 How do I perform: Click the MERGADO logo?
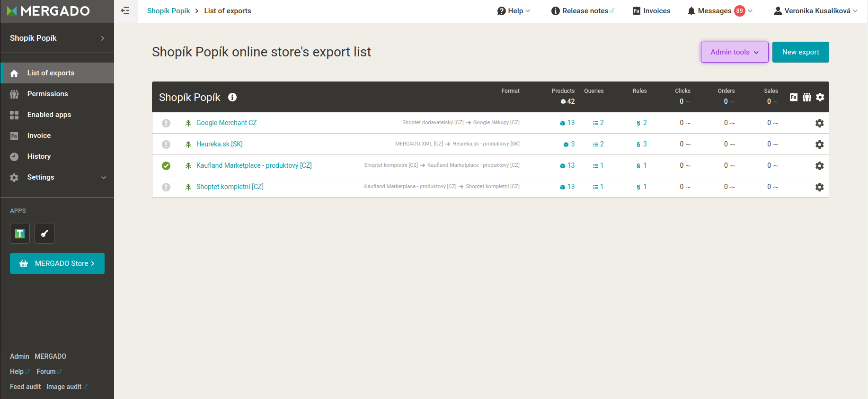click(x=48, y=11)
